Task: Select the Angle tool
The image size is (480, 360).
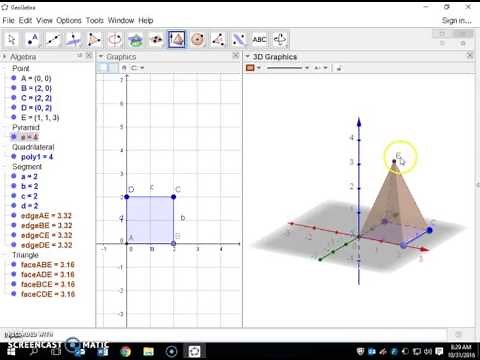Action: pyautogui.click(x=218, y=40)
